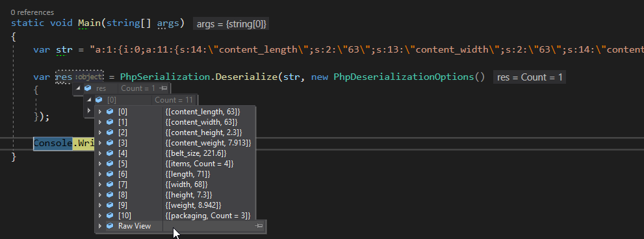
Task: Select value {[items, Count = 4]}
Action: pyautogui.click(x=200, y=164)
